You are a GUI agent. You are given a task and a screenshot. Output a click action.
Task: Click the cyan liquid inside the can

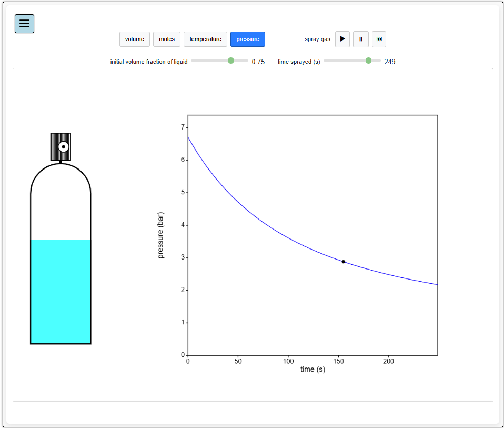61,291
